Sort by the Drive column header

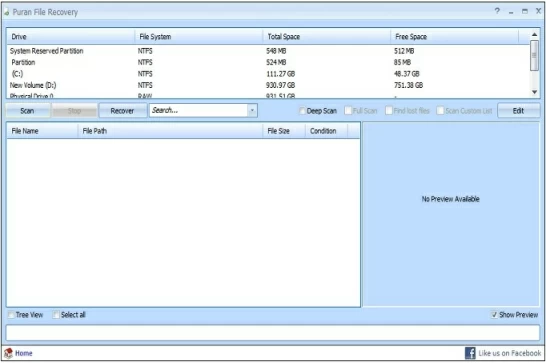(x=71, y=37)
